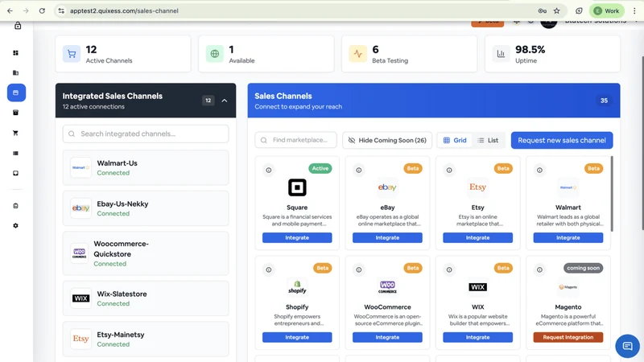
Task: Focus the Search integrated channels field
Action: pos(146,134)
